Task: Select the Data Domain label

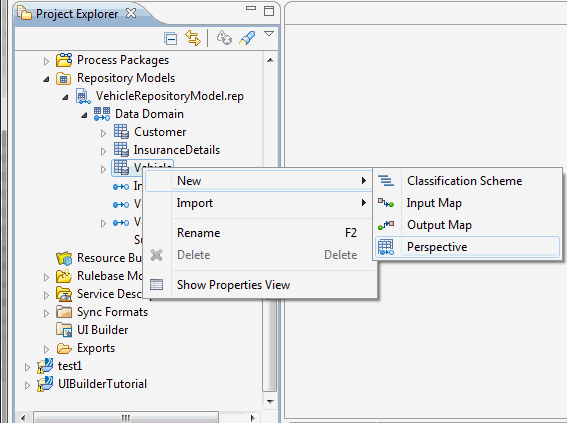Action: tap(149, 114)
